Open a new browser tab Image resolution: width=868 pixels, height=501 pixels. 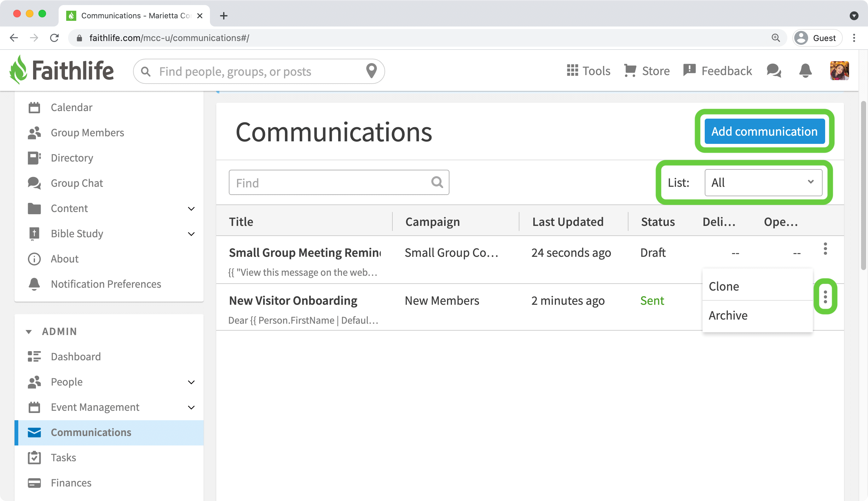click(x=223, y=16)
